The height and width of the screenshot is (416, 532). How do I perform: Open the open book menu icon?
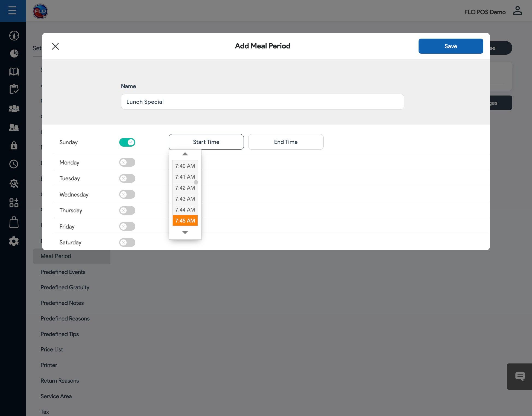(x=14, y=71)
